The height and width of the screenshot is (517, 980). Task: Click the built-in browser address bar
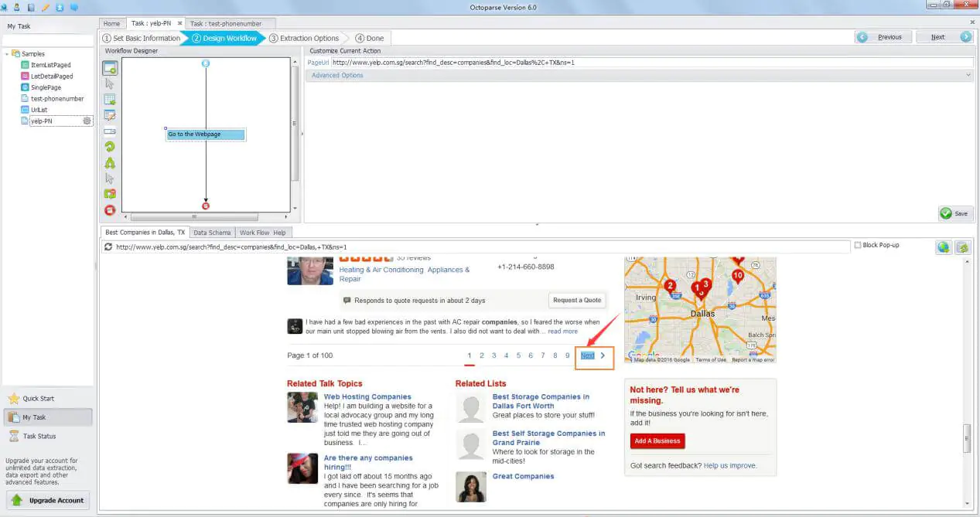click(477, 247)
